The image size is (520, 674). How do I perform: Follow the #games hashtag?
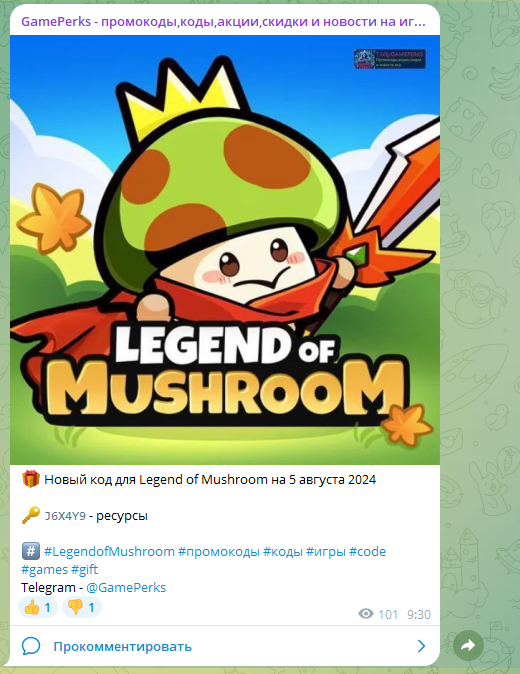point(44,570)
